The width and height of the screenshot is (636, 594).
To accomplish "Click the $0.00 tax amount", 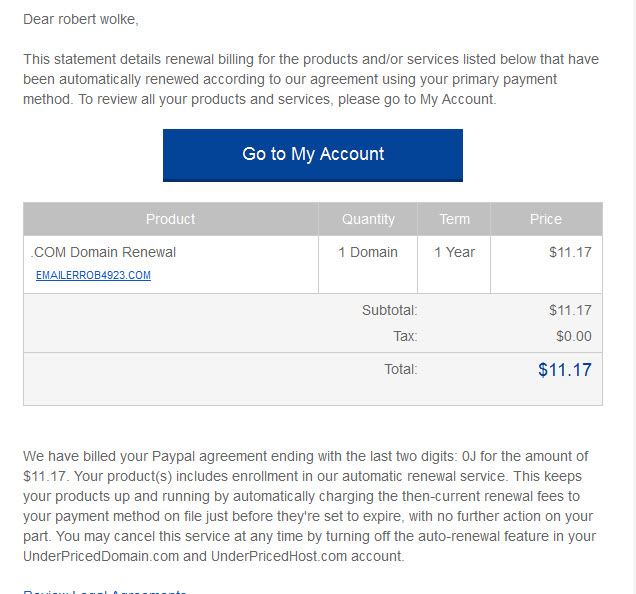I will (x=574, y=336).
